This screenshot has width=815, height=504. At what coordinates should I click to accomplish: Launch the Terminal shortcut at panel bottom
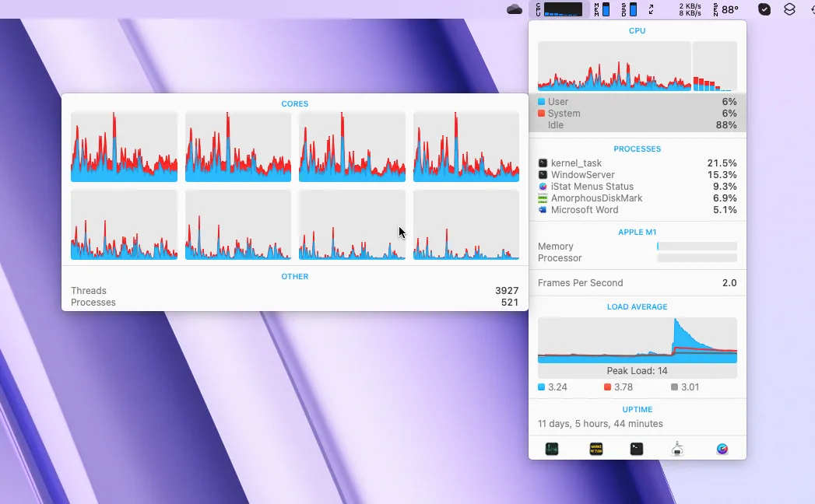click(637, 448)
